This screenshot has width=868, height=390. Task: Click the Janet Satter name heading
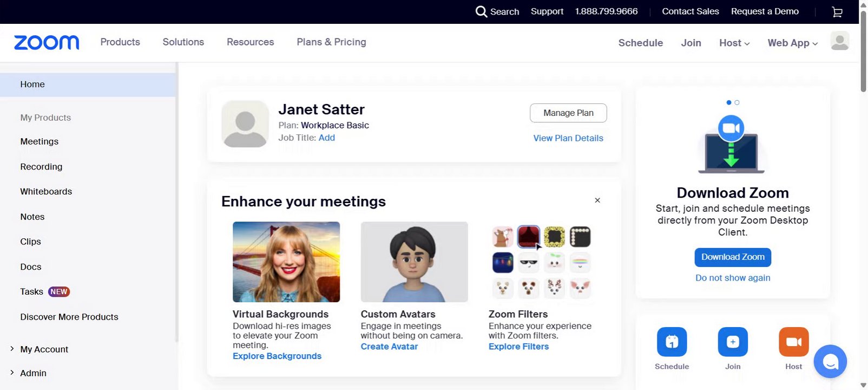(x=321, y=109)
